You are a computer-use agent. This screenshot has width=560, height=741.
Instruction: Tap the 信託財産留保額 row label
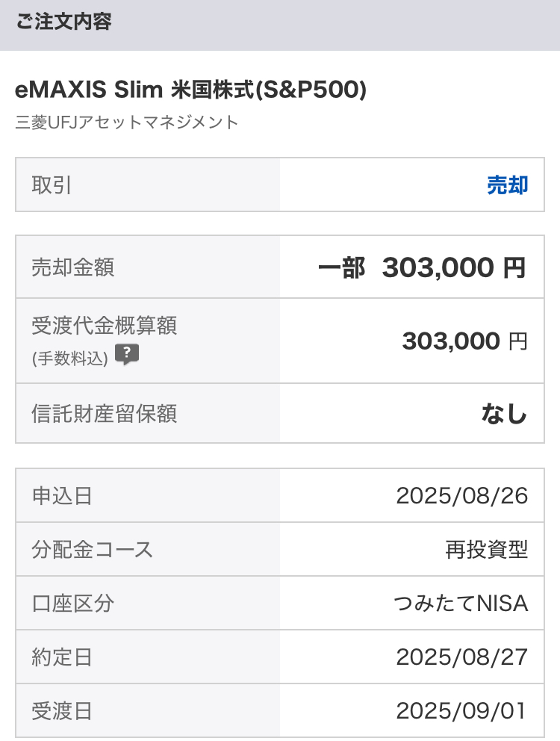[x=104, y=414]
